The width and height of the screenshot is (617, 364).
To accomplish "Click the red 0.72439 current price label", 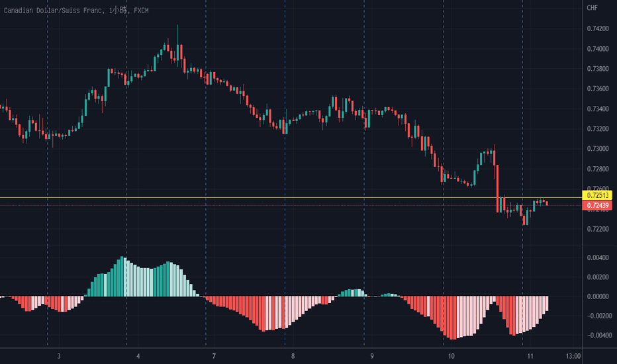I will (x=597, y=205).
